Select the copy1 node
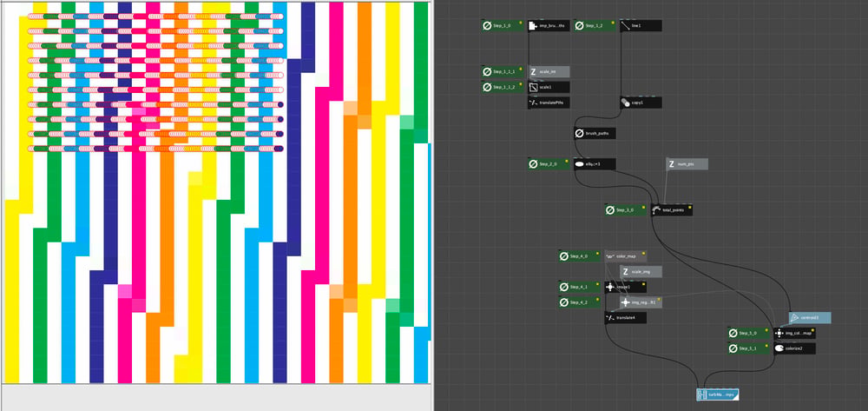The image size is (868, 411). (x=641, y=103)
